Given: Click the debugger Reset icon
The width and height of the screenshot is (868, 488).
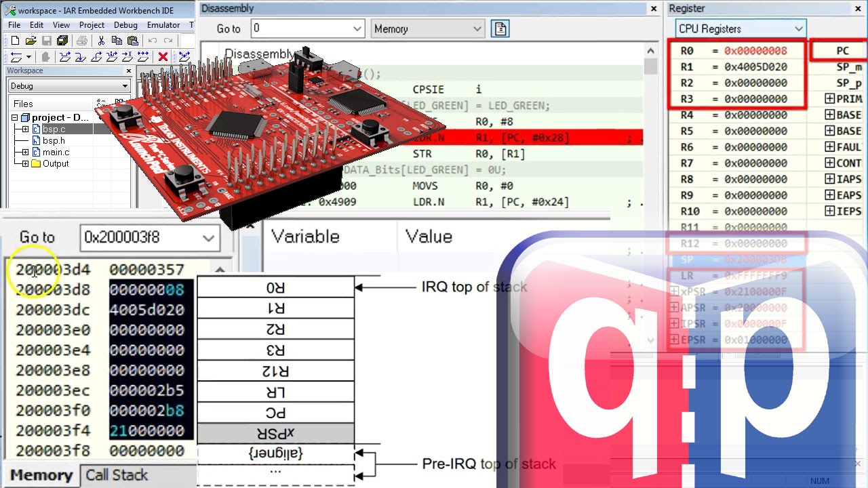Looking at the screenshot, I should [x=16, y=58].
